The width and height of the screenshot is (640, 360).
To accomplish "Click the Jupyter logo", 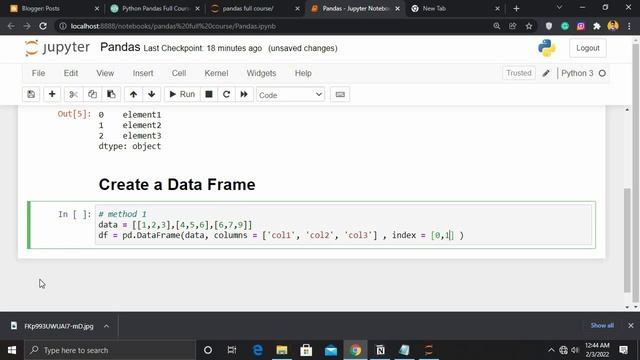I will [x=57, y=48].
